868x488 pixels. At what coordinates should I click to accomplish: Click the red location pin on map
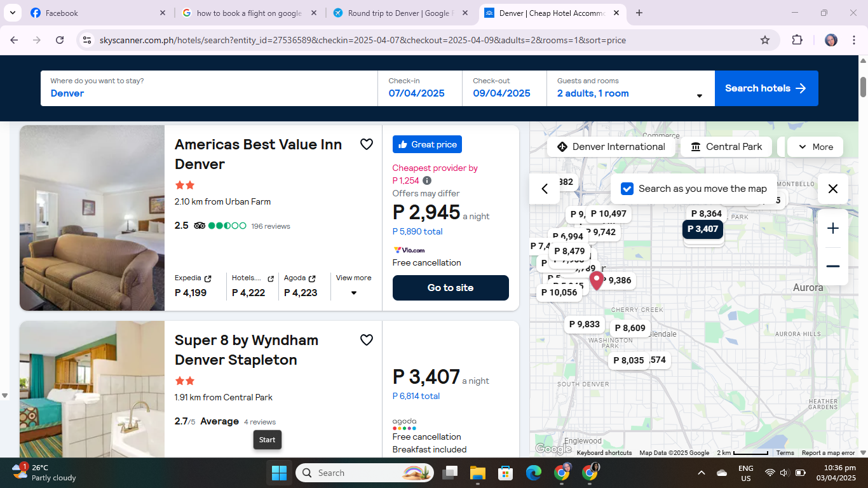click(596, 280)
